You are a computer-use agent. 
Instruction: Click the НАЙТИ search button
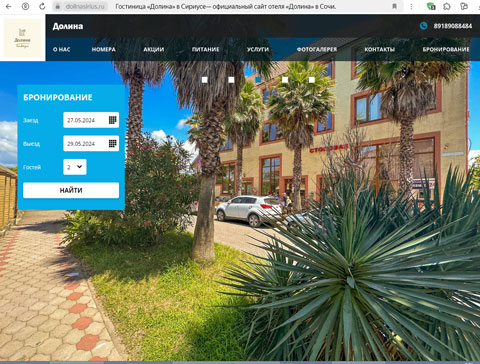pyautogui.click(x=71, y=190)
